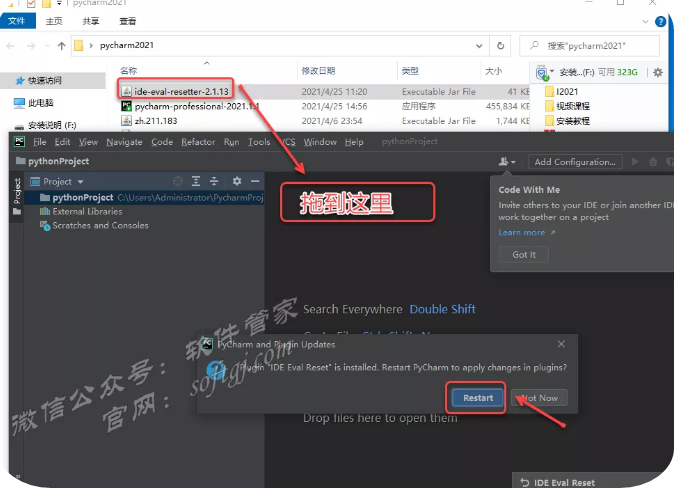Screen dimensions: 677x490
Task: Select zh.211.183 jar file
Action: point(155,121)
